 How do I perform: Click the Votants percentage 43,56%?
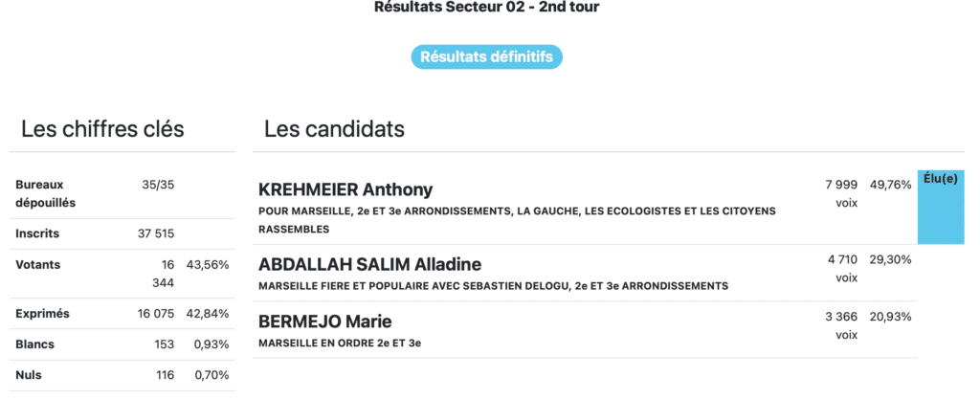[x=209, y=264]
